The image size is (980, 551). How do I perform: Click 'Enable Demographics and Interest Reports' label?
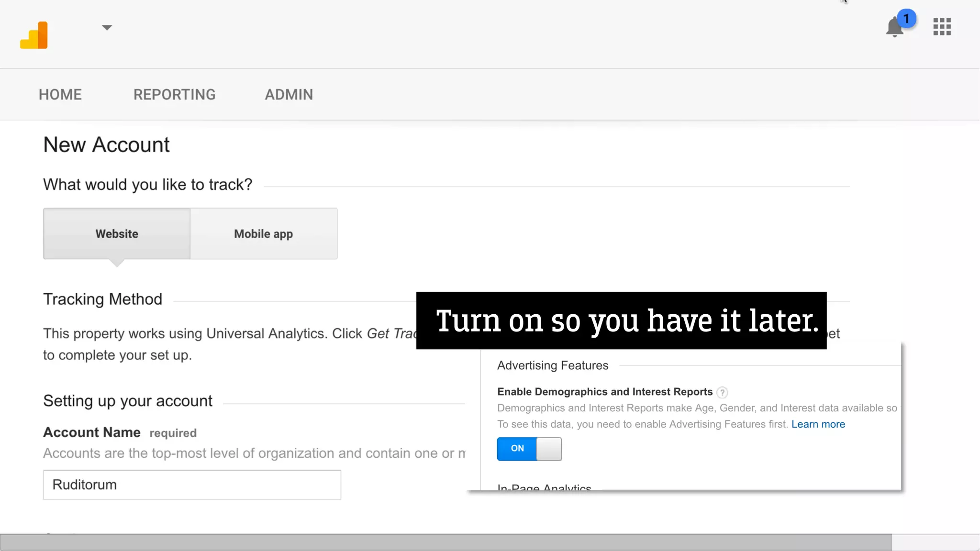[605, 392]
